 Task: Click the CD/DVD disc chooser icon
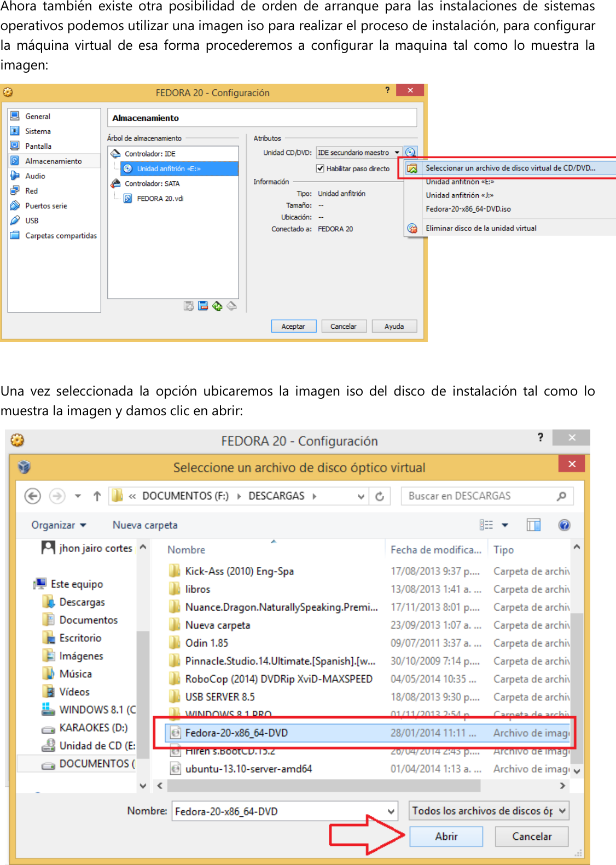pyautogui.click(x=410, y=153)
